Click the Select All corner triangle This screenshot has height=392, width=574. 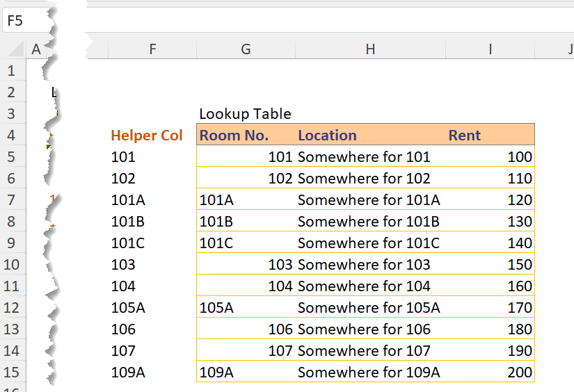click(x=13, y=49)
